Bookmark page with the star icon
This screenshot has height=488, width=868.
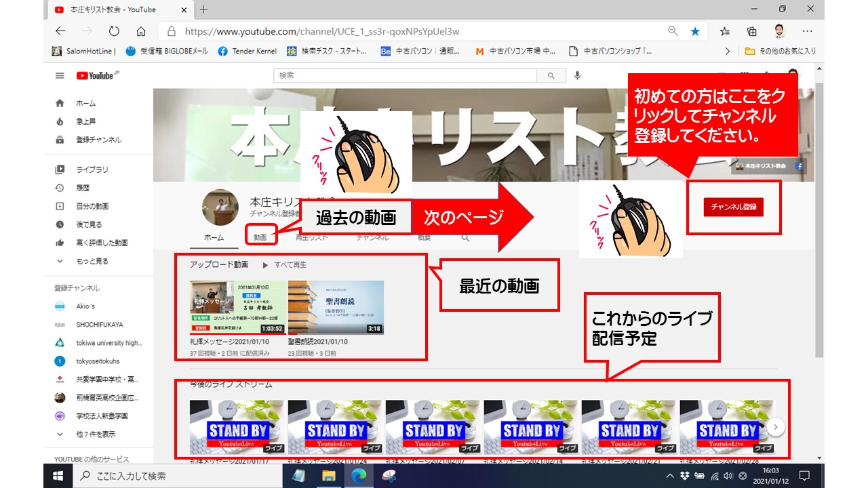click(x=695, y=31)
